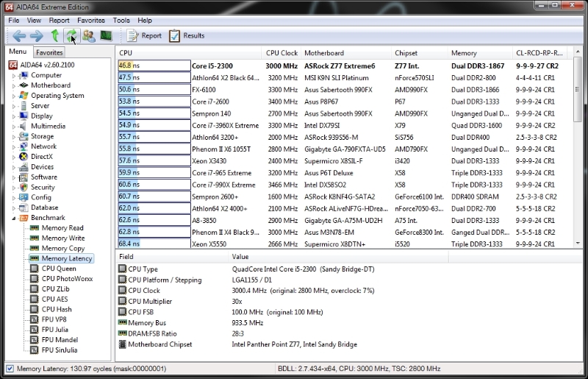The width and height of the screenshot is (588, 379).
Task: Open the FPU Mandel benchmark
Action: click(x=60, y=339)
